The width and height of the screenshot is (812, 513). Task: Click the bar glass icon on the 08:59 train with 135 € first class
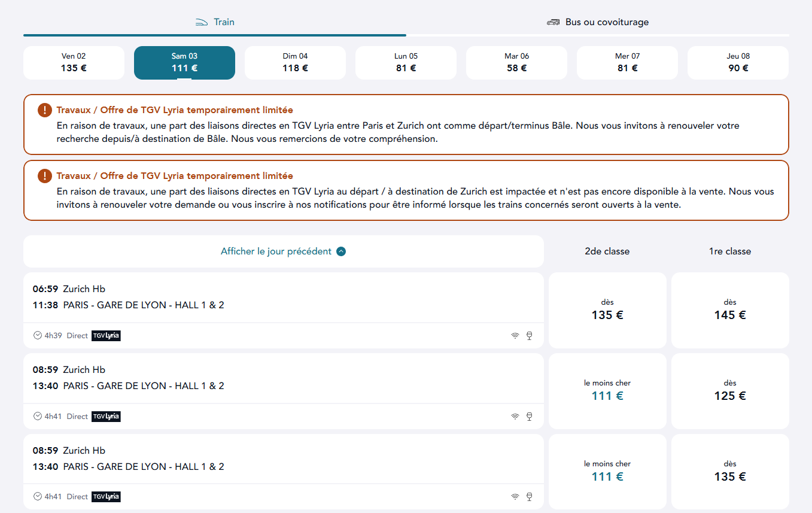[x=529, y=497]
